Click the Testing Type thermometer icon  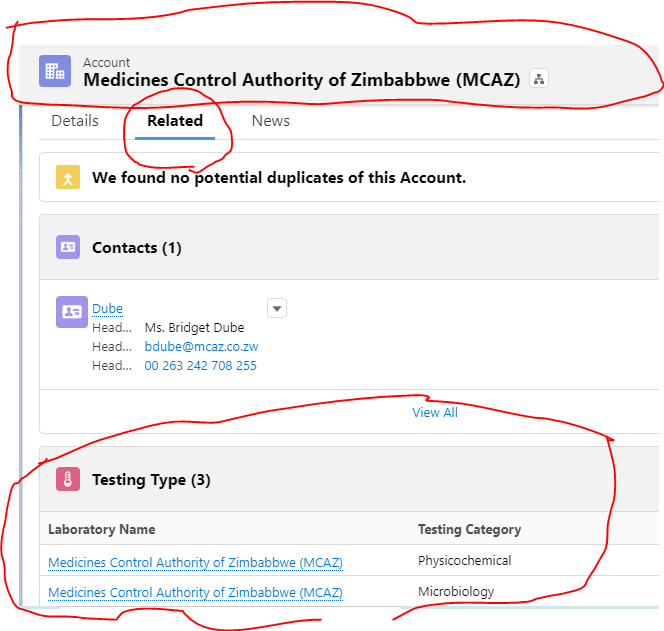coord(68,480)
